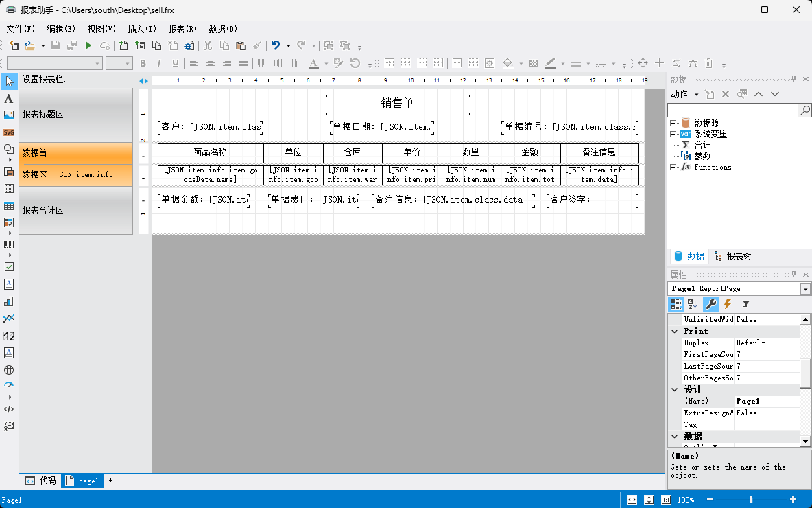
Task: Click the 动作 actions button in the data panel
Action: (x=684, y=94)
